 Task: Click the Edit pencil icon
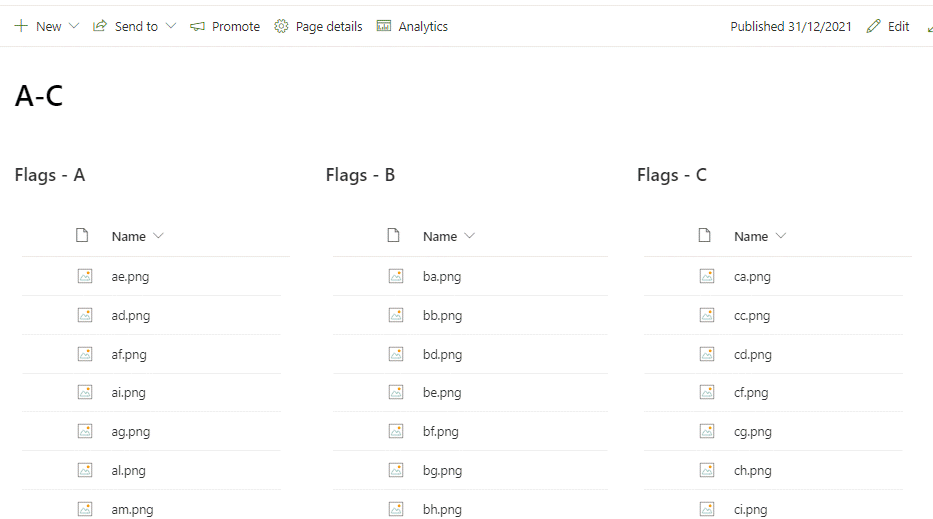873,26
